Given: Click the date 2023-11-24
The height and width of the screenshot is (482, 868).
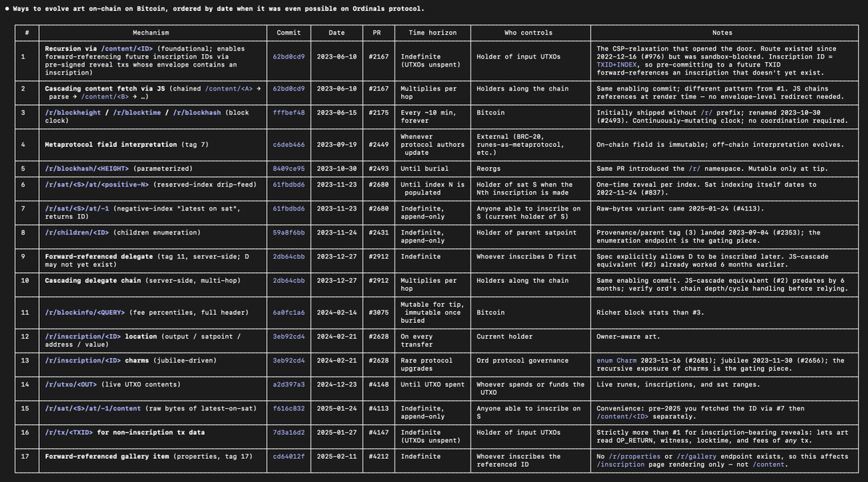Looking at the screenshot, I should [x=337, y=232].
